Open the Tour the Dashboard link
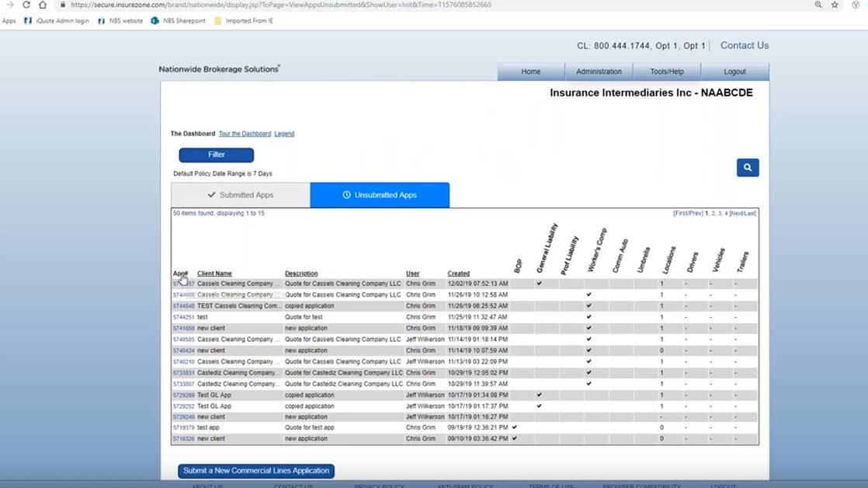Screen dimensions: 868x488 point(245,134)
